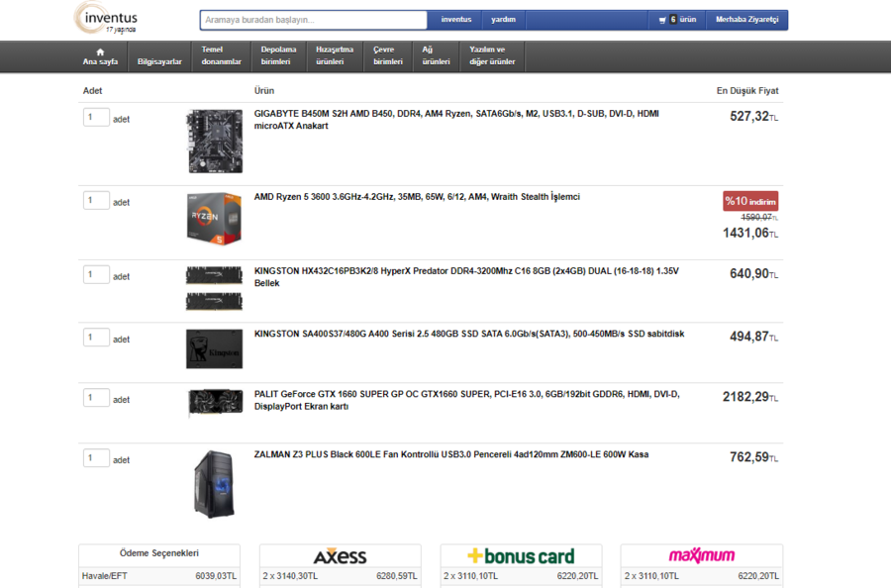Image resolution: width=891 pixels, height=588 pixels.
Task: Click the struck-through 1590,07 TL price
Action: coord(759,218)
